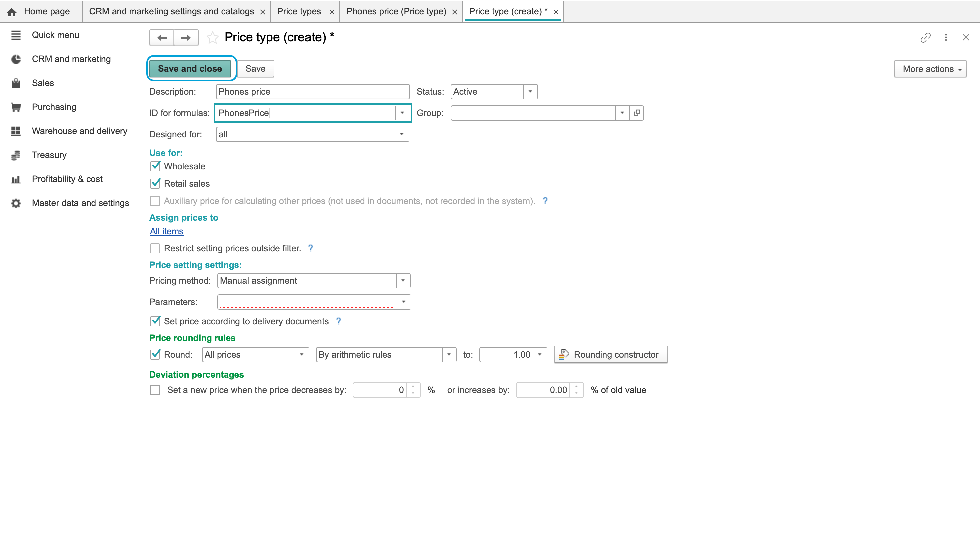Image resolution: width=980 pixels, height=541 pixels.
Task: Open the Rounding constructor
Action: 611,355
